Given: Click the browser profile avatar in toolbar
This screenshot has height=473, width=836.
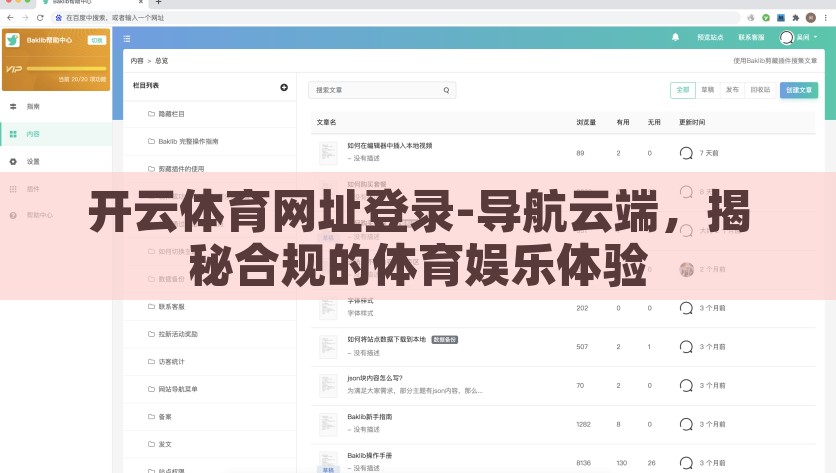Looking at the screenshot, I should [810, 18].
